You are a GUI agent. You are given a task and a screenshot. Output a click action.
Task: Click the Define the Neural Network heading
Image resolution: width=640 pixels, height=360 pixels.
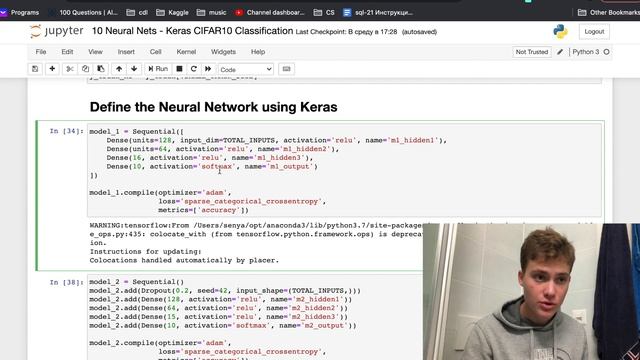[x=213, y=107]
